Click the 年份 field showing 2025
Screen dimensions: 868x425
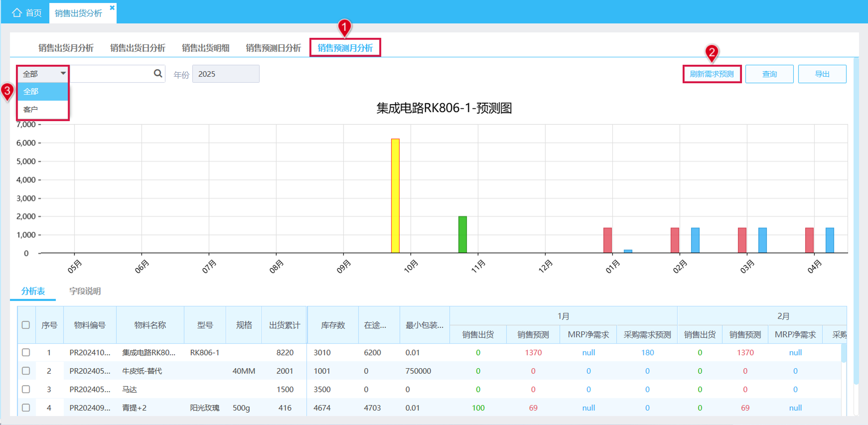pyautogui.click(x=226, y=74)
